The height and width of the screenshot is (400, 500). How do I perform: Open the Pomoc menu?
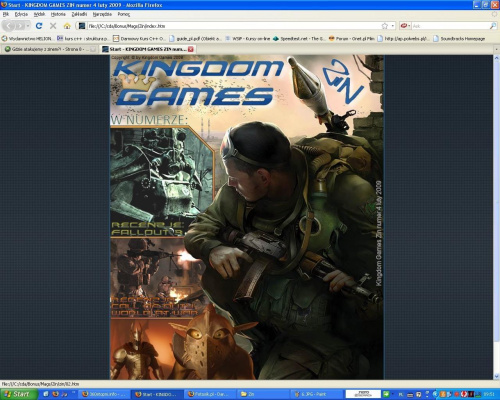(x=124, y=14)
